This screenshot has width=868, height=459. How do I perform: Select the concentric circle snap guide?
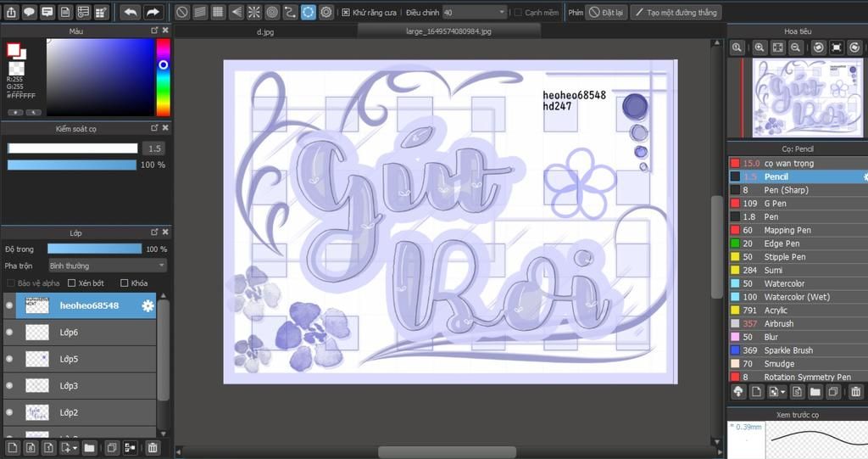[x=272, y=12]
